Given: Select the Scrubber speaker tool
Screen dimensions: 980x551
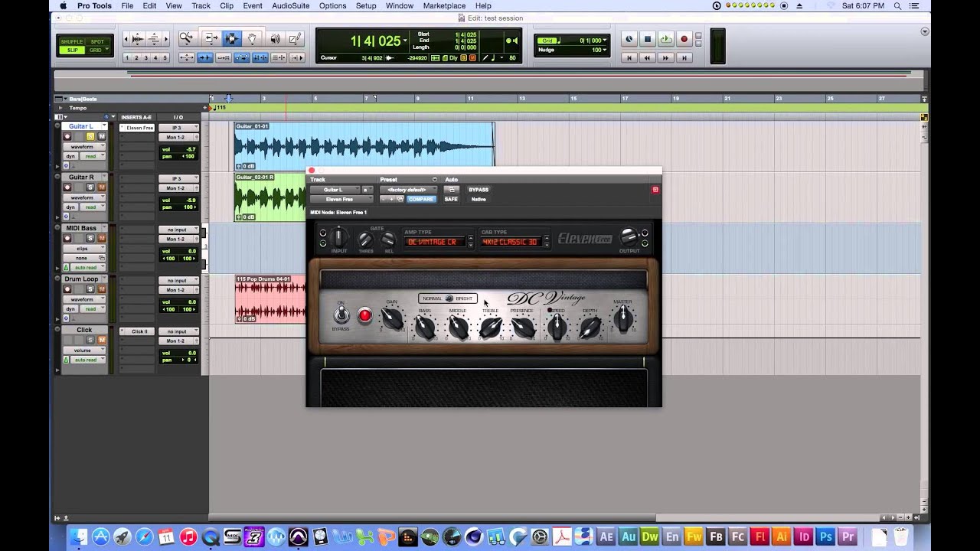Looking at the screenshot, I should [x=275, y=38].
